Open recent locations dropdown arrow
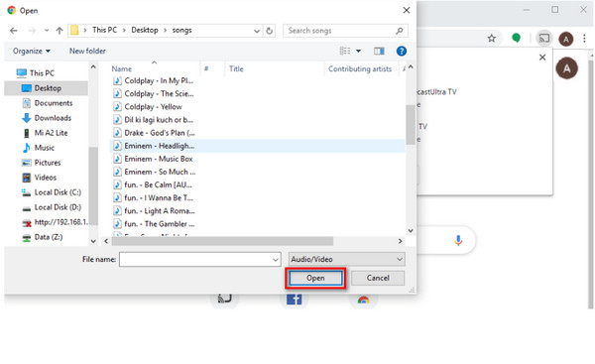 [x=47, y=31]
